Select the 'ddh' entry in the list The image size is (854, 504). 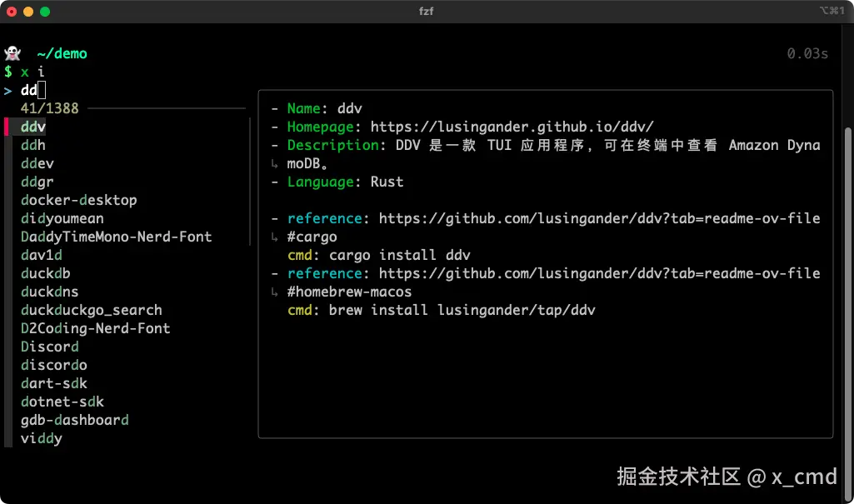point(33,145)
